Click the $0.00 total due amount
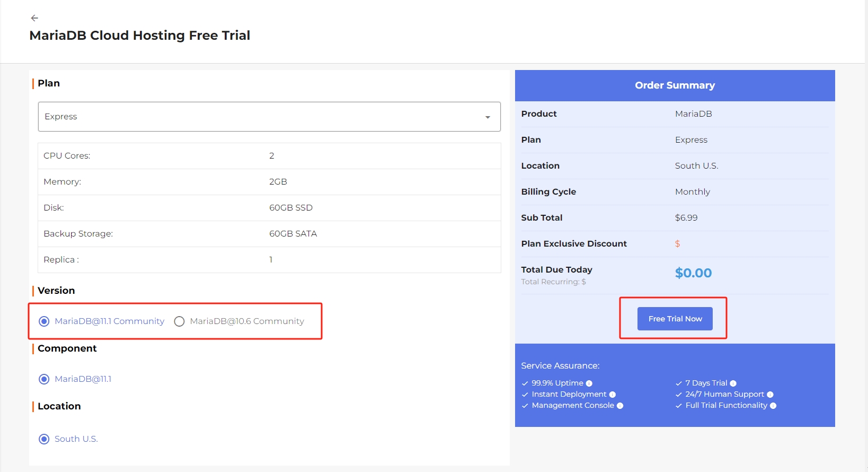The height and width of the screenshot is (472, 868). [693, 273]
